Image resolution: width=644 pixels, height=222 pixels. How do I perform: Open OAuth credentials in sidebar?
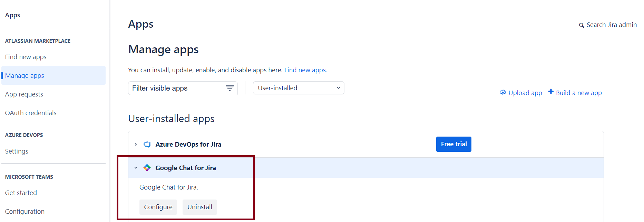31,113
